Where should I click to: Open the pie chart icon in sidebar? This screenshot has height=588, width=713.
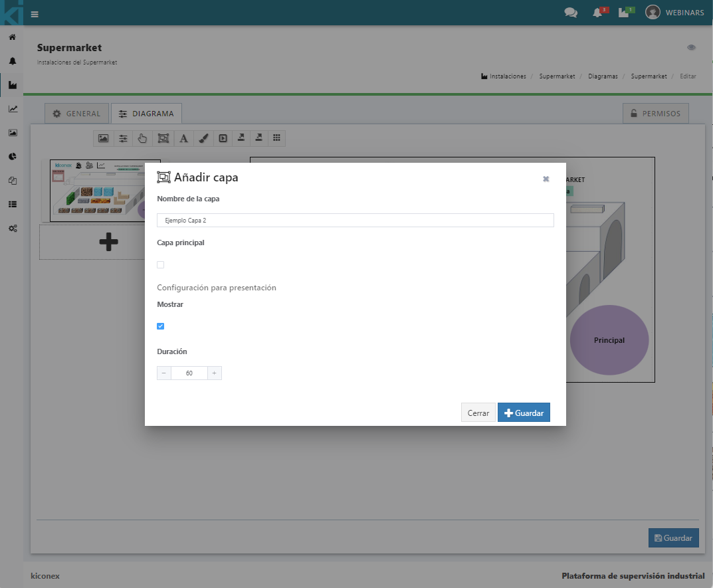click(12, 157)
